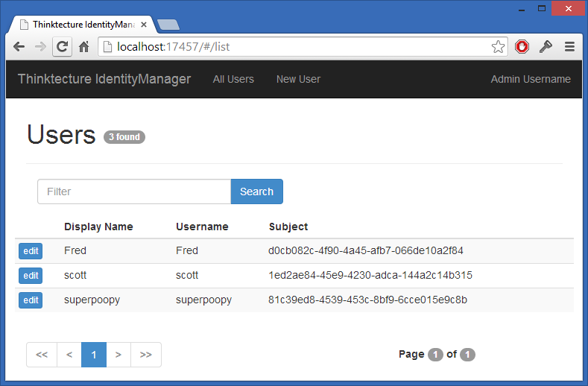This screenshot has height=386, width=588.
Task: Select page 1 in pagination
Action: [94, 355]
